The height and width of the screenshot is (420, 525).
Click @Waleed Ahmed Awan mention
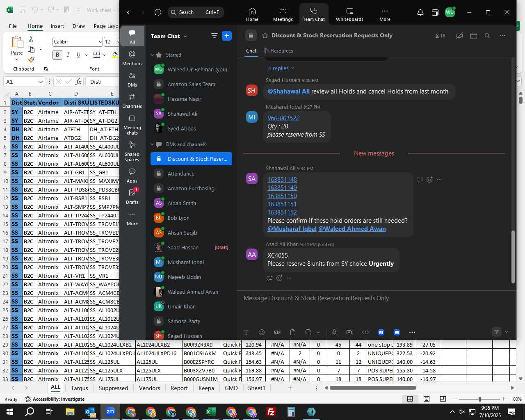(352, 228)
